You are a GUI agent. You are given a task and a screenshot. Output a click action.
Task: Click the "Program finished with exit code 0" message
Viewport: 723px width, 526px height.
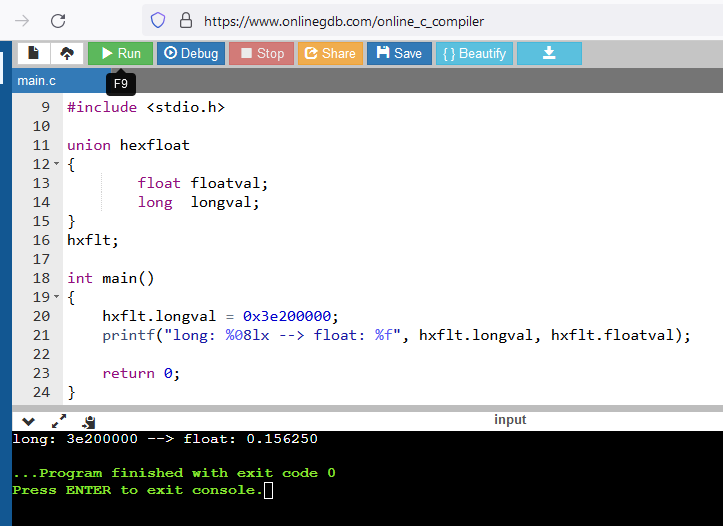tap(174, 473)
